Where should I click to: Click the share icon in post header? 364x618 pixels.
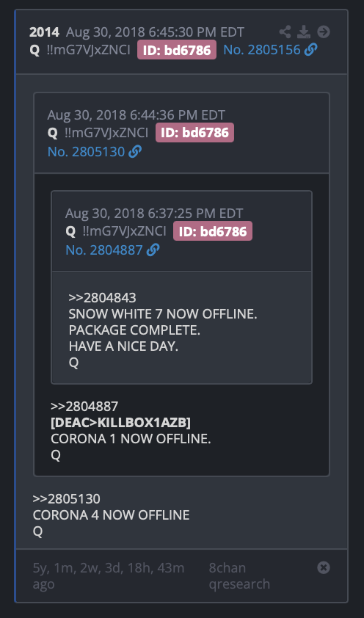coord(285,32)
